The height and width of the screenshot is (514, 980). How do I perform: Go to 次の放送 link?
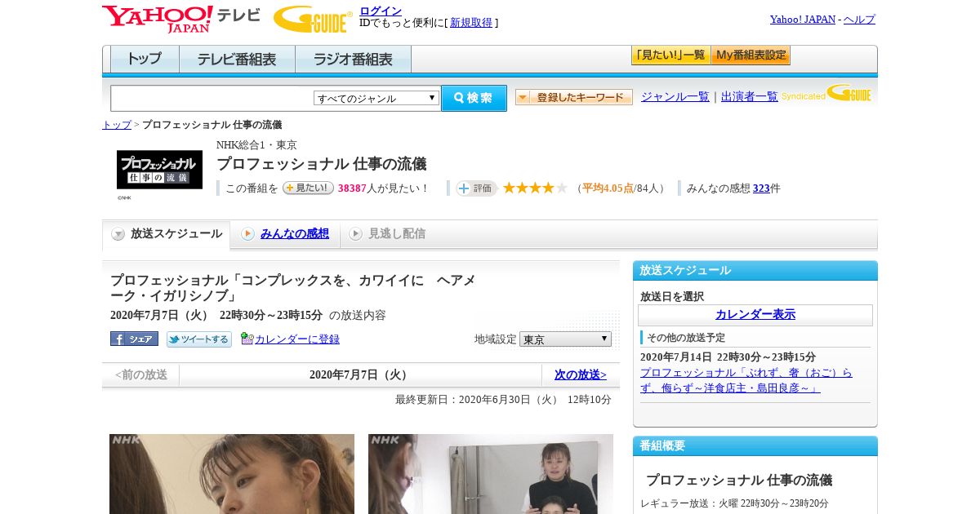[x=581, y=375]
